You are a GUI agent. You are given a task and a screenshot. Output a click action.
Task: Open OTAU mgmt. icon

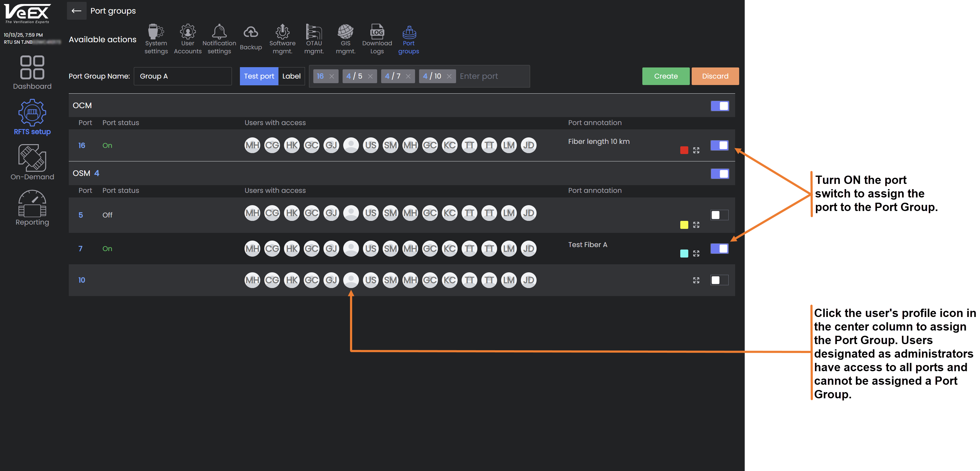click(314, 32)
